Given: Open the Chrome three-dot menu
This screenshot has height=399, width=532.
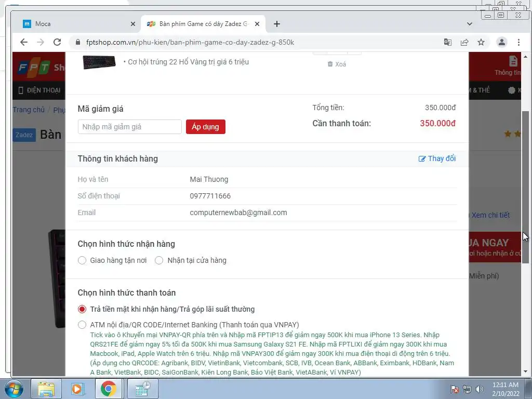Looking at the screenshot, I should click(518, 42).
